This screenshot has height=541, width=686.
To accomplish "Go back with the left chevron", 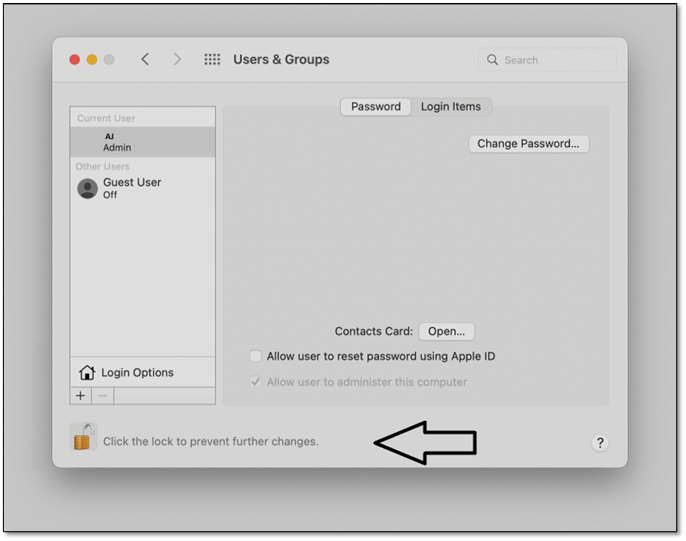I will tap(145, 60).
